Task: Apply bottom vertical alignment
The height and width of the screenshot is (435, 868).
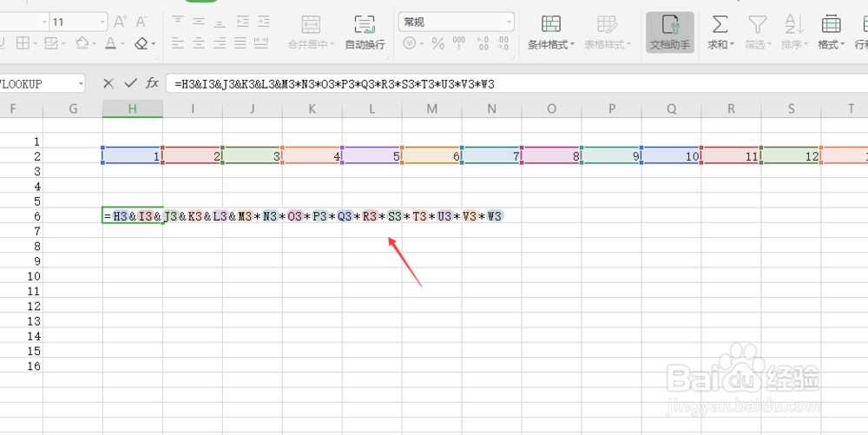Action: click(x=220, y=22)
